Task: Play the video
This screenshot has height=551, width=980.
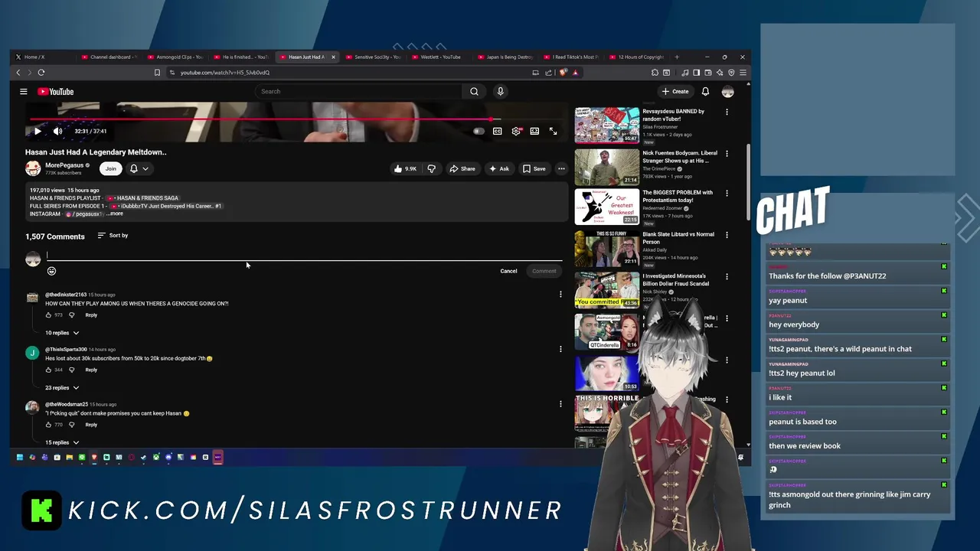Action: 38,132
